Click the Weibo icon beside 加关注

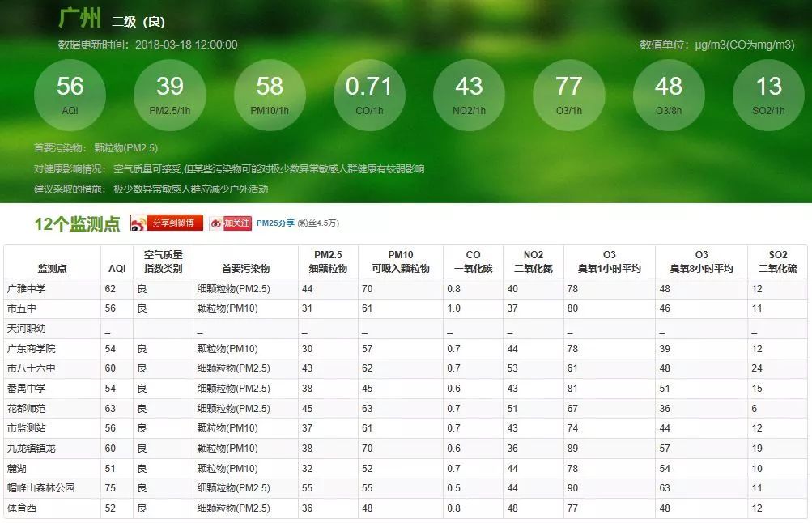coord(216,223)
